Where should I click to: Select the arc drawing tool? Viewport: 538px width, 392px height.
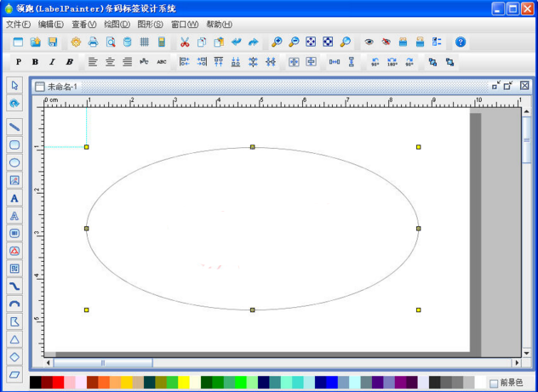pyautogui.click(x=14, y=304)
